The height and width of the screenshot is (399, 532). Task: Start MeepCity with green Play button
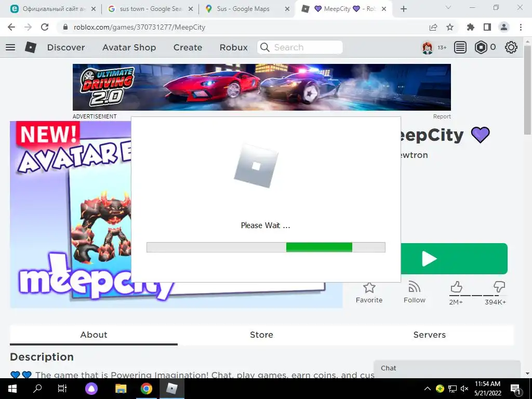pyautogui.click(x=454, y=259)
